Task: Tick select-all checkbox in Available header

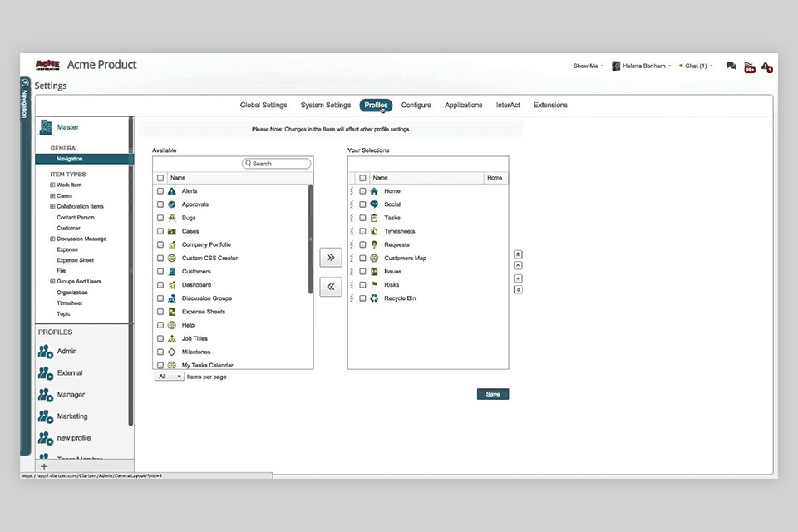Action: (x=160, y=178)
